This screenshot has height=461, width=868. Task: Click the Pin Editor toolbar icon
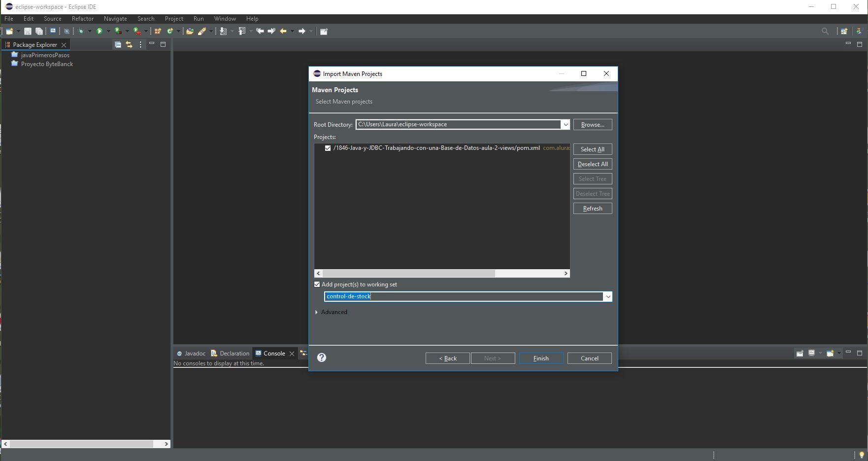coord(324,31)
